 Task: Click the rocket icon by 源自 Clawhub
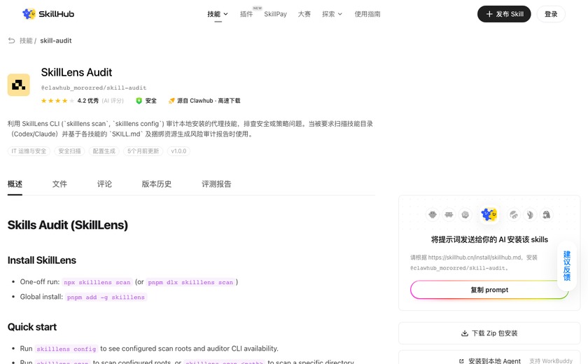[x=171, y=101]
